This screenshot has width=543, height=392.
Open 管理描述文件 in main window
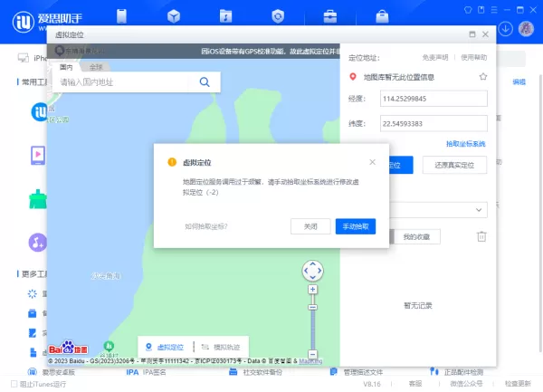[x=357, y=372]
